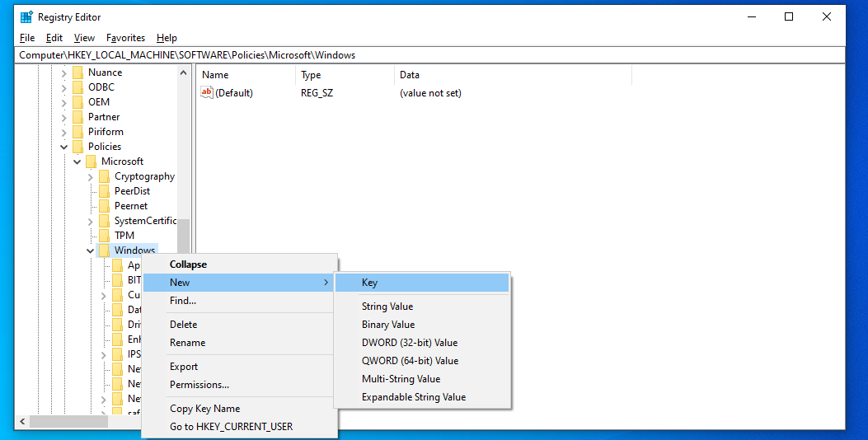Click the registry path address bar
This screenshot has width=868, height=440.
(429, 54)
